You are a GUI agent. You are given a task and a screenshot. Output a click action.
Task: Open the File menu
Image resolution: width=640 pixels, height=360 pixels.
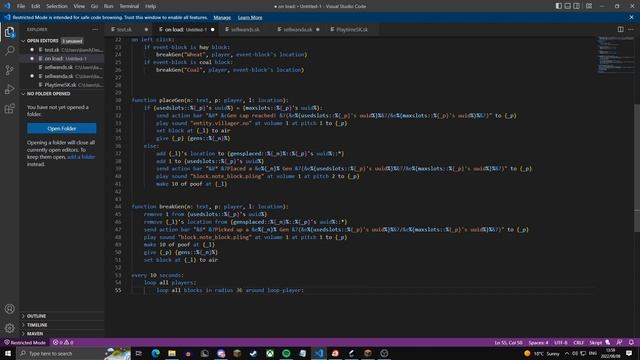[21, 6]
